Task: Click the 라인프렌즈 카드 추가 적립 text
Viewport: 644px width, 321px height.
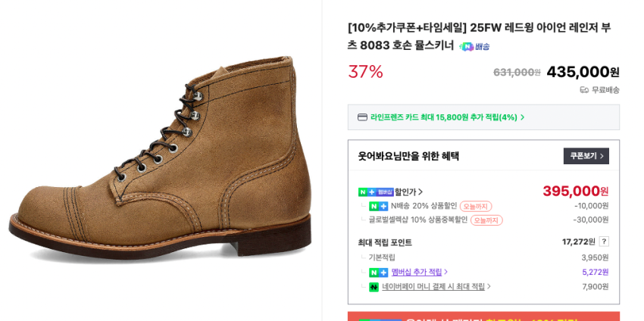Action: tap(443, 117)
